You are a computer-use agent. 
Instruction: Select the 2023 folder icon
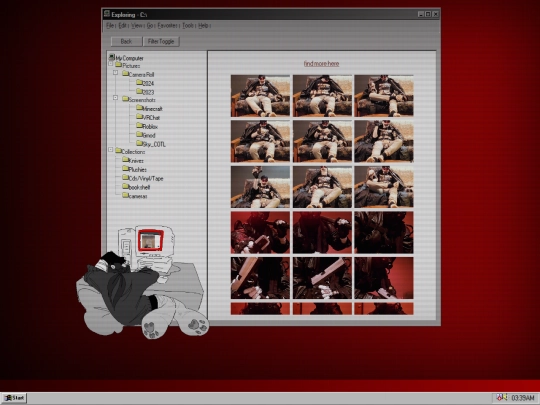click(139, 92)
